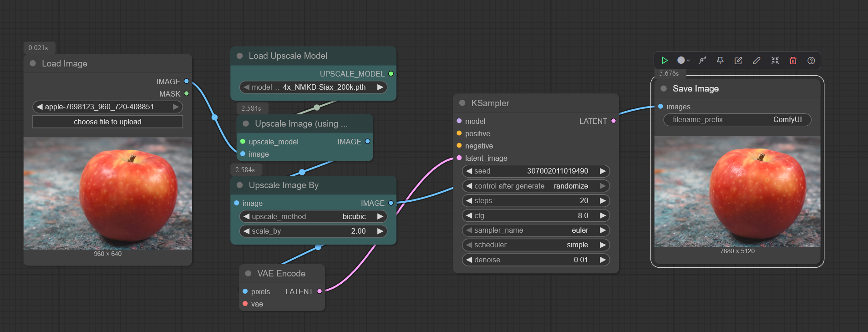Click the cfg 8.0 value slider
The height and width of the screenshot is (332, 868).
tap(536, 215)
